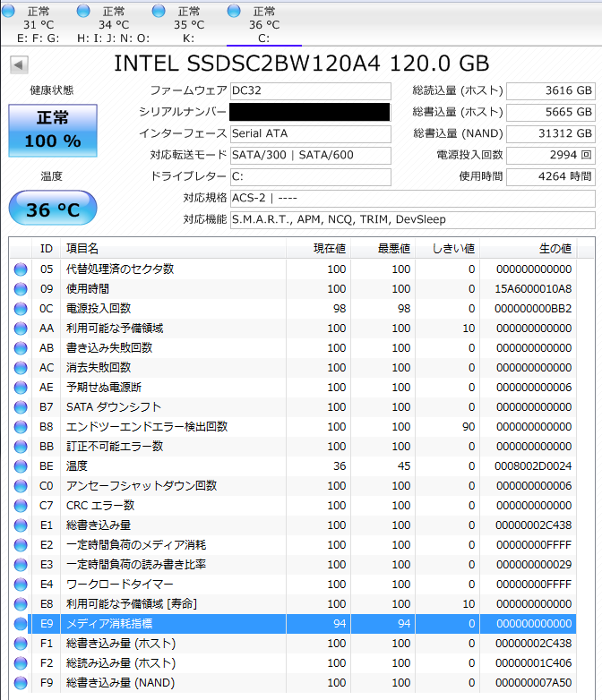Select drive tab K: at 35 °C
The width and height of the screenshot is (602, 700).
coord(188,23)
